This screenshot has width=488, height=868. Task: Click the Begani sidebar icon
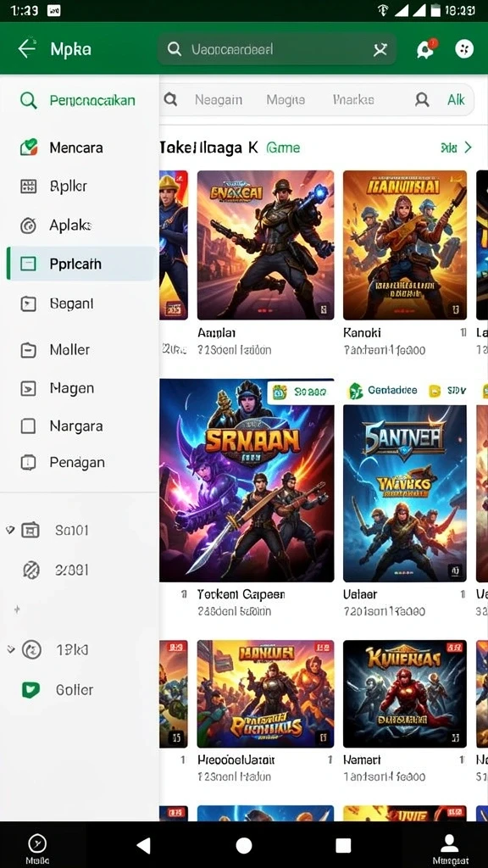(x=28, y=304)
